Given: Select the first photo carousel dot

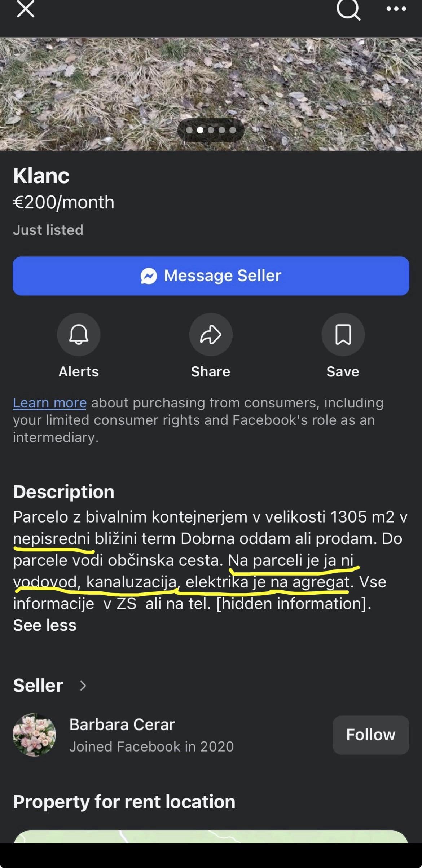Looking at the screenshot, I should pos(189,130).
